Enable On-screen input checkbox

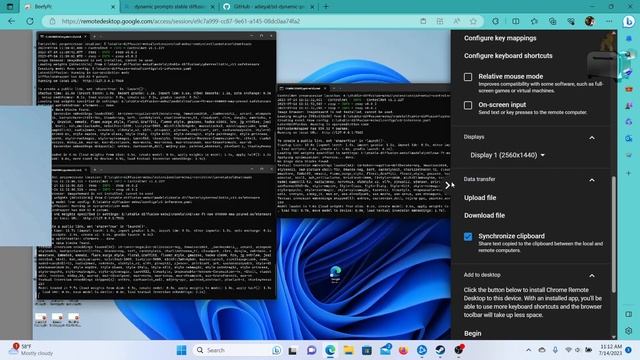(x=468, y=105)
